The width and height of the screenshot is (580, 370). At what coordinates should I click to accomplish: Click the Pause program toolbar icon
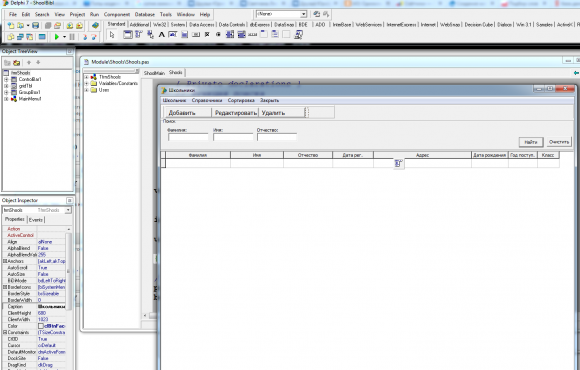[x=72, y=37]
